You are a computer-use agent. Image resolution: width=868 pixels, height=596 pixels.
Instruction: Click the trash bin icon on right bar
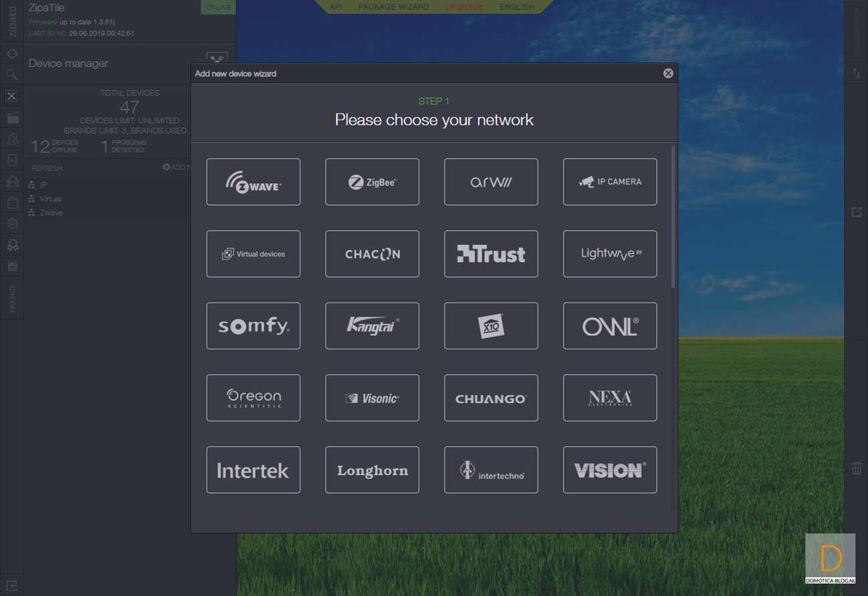tap(857, 468)
